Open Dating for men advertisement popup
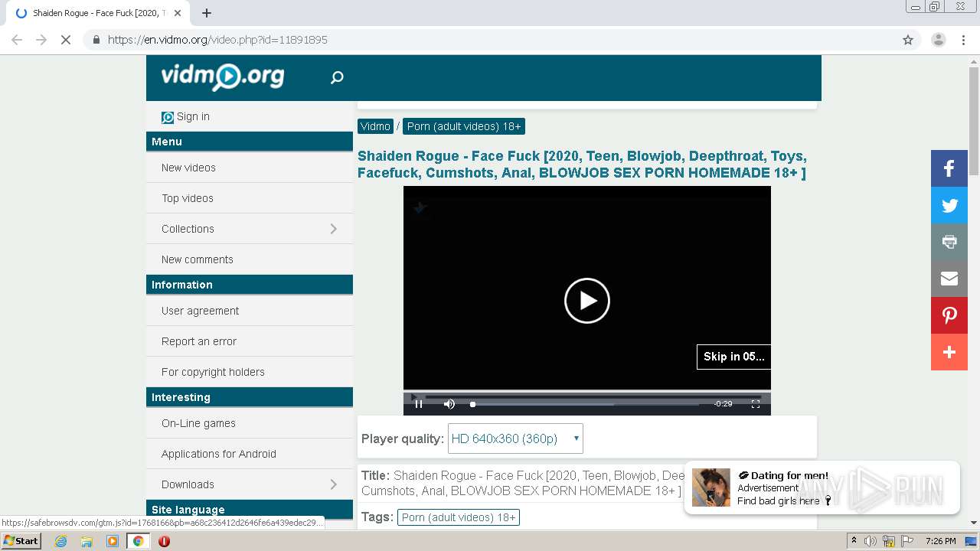This screenshot has height=551, width=980. (822, 487)
